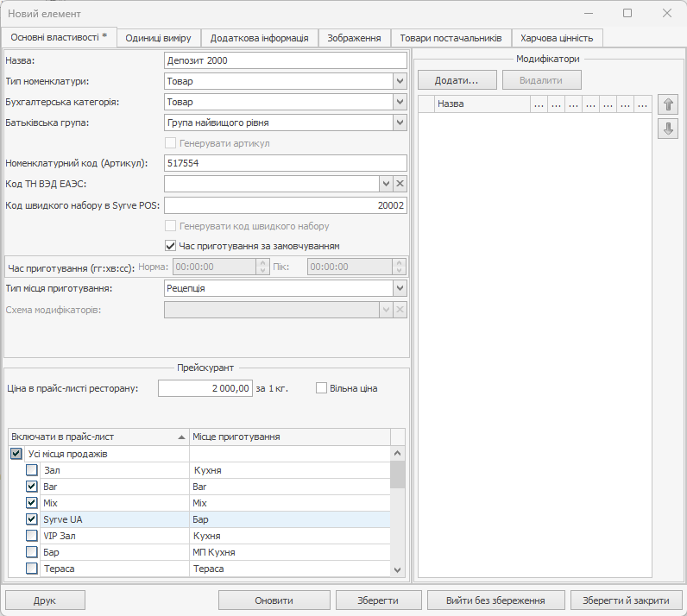
Task: Click the Додати... modifier button
Action: pos(457,80)
